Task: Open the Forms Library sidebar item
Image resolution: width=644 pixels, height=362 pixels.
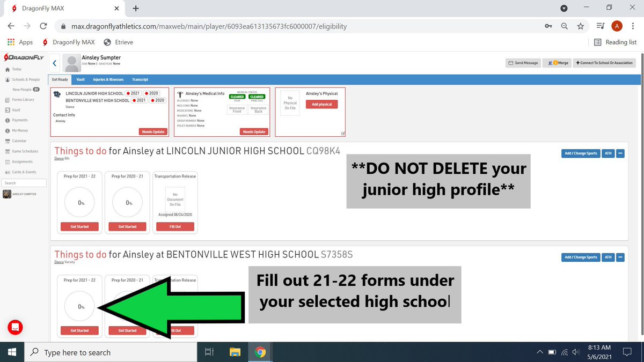Action: pos(19,100)
